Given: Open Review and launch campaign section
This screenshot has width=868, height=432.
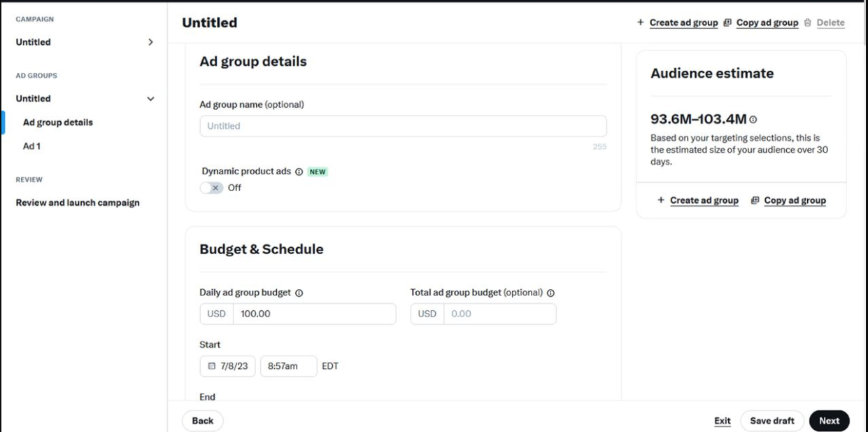Looking at the screenshot, I should [78, 202].
